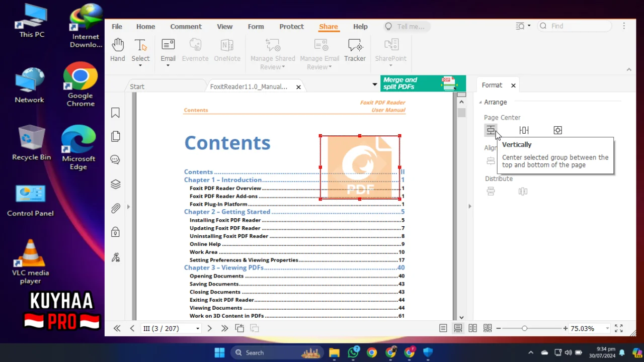Open the File menu

(117, 27)
